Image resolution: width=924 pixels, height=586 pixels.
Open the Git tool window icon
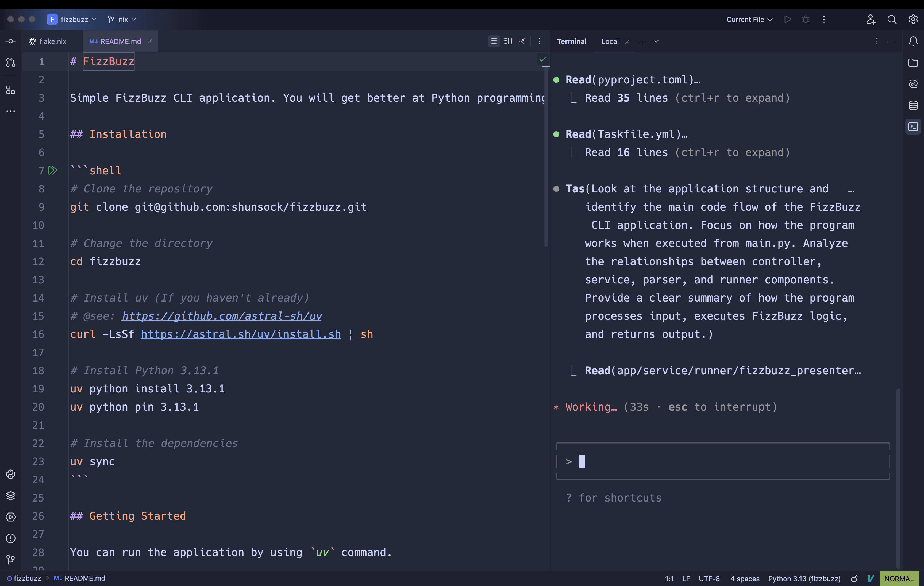click(11, 560)
